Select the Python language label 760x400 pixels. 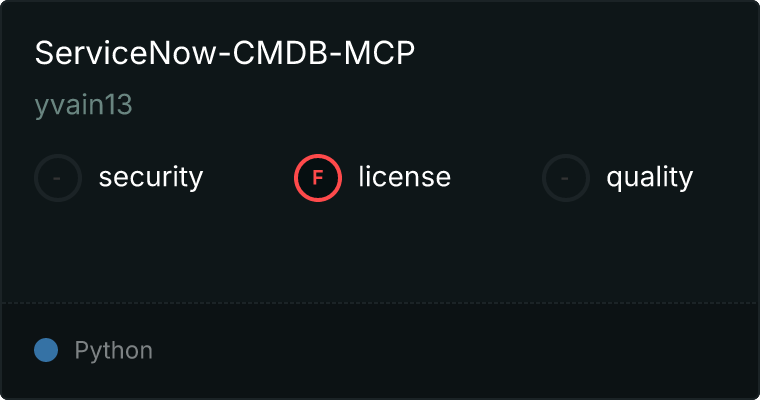[113, 351]
